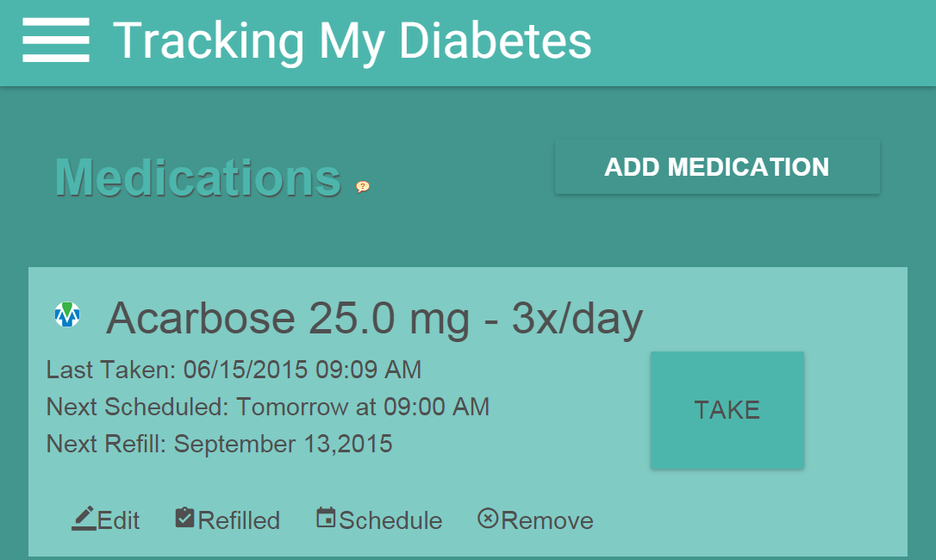The image size is (936, 560).
Task: Click the Refilled text link
Action: point(239,520)
